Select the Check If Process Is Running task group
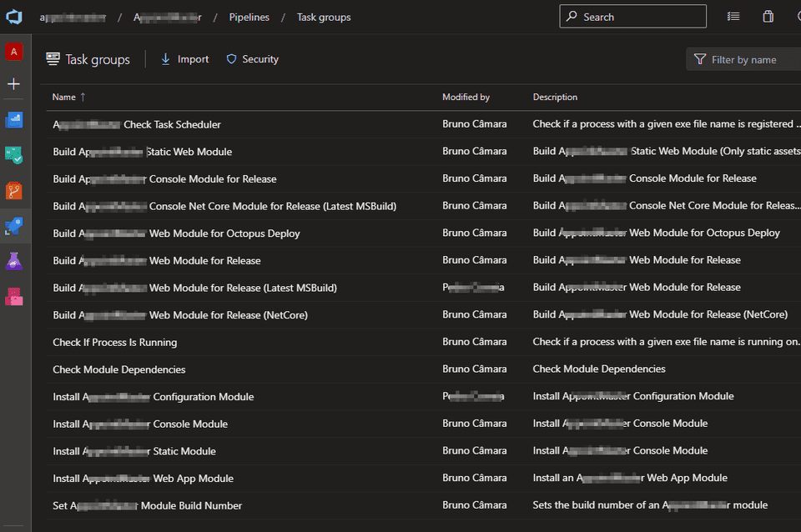Viewport: 801px width, 532px height. tap(114, 342)
